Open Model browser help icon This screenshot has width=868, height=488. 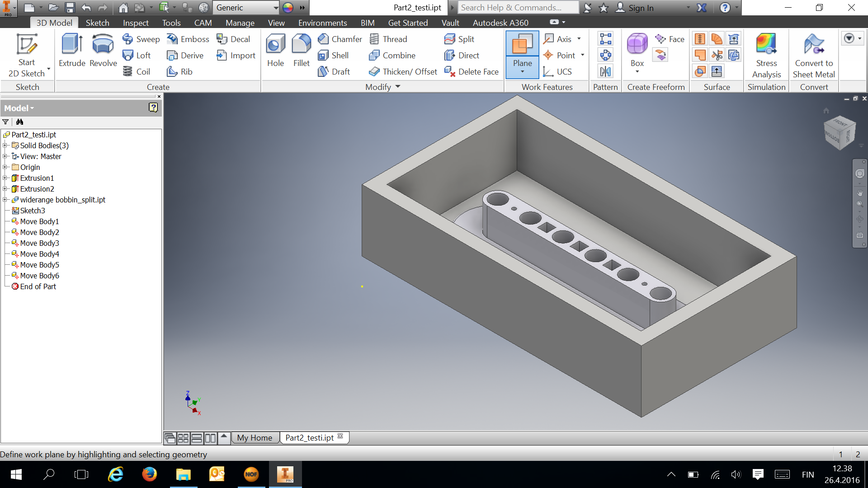tap(153, 108)
